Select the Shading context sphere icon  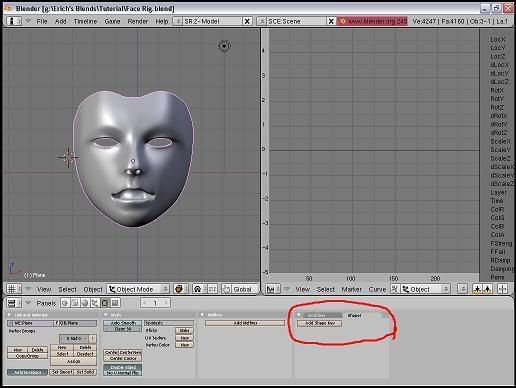tap(85, 303)
